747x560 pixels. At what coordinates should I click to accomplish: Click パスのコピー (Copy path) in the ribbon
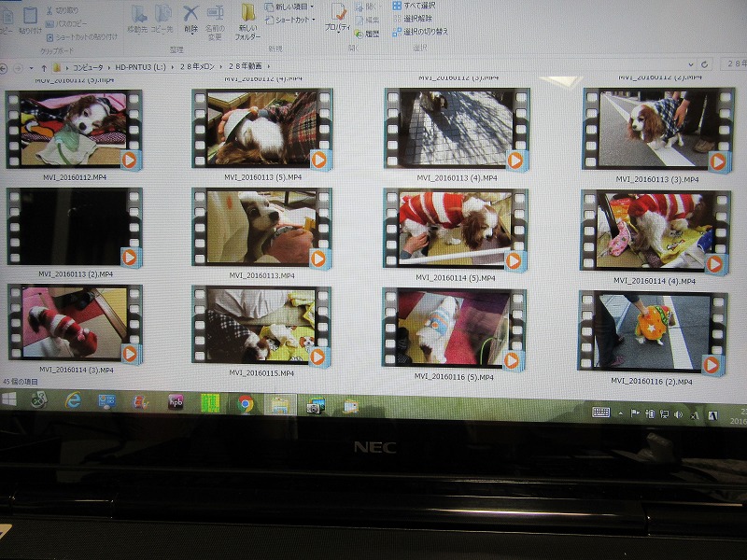[x=66, y=23]
